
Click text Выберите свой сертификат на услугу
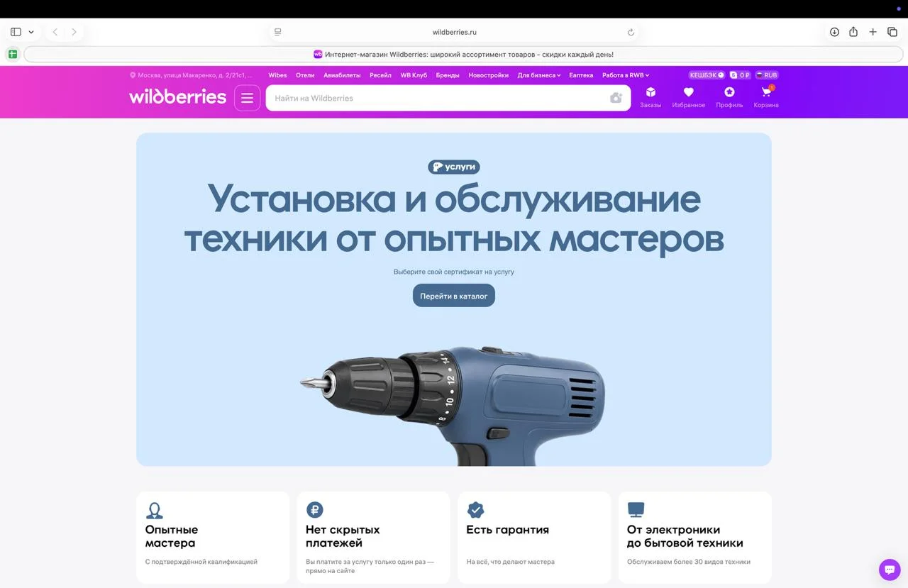(x=454, y=272)
